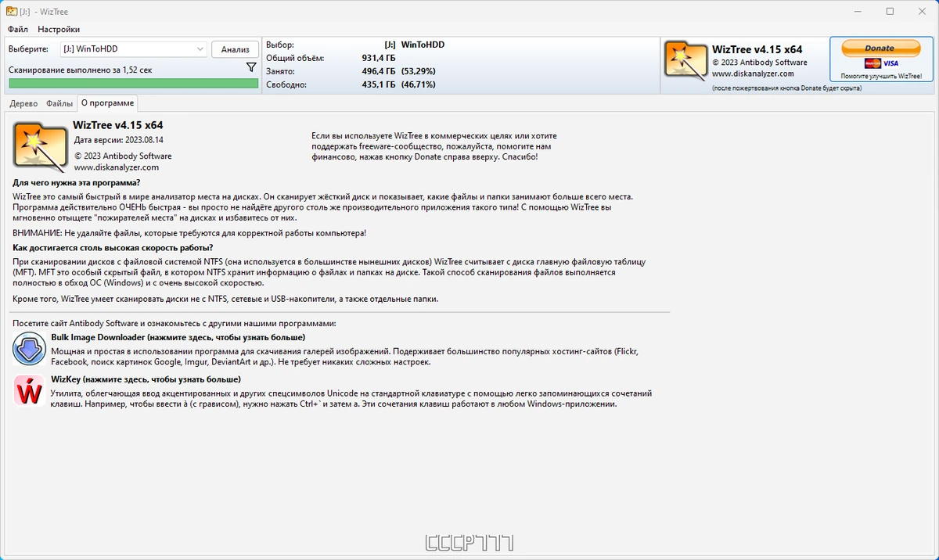Click the 'Помогите улучшить WizTree!' caption
The image size is (939, 560).
(x=881, y=77)
